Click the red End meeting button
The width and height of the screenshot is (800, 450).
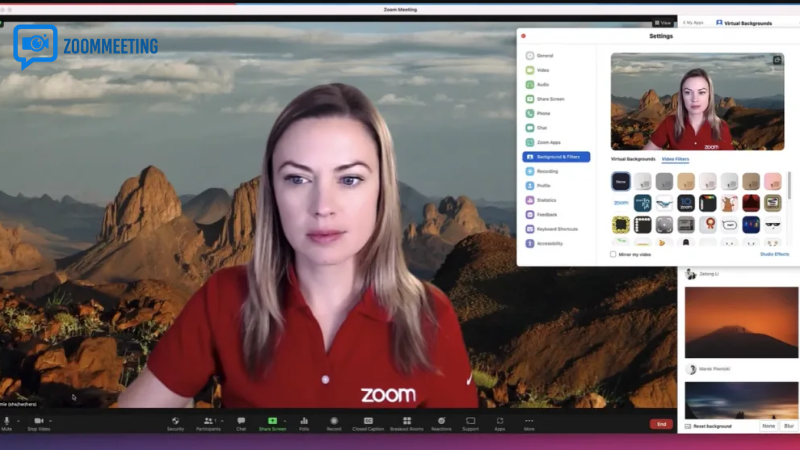tap(661, 424)
